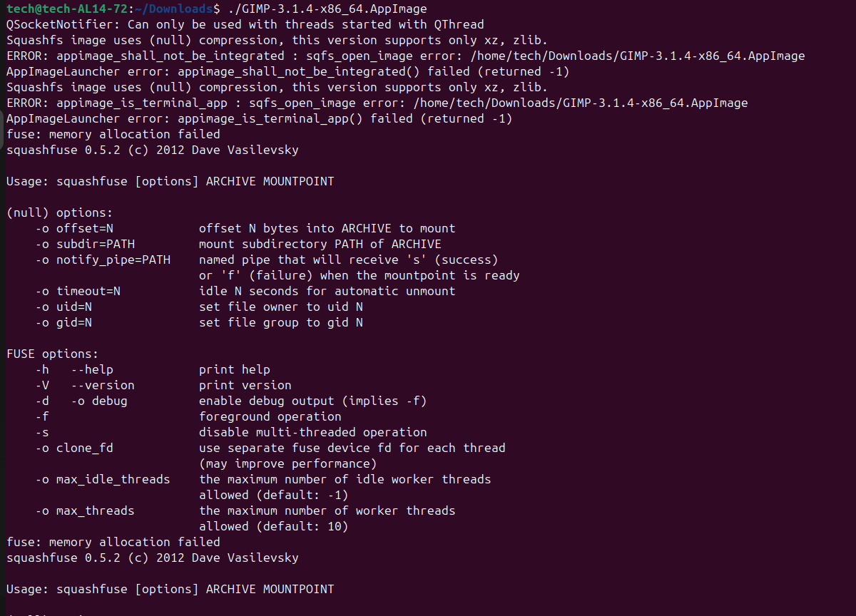Click the "-o notify_pipe=PATH" option
Viewport: 856px width, 616px height.
[103, 260]
